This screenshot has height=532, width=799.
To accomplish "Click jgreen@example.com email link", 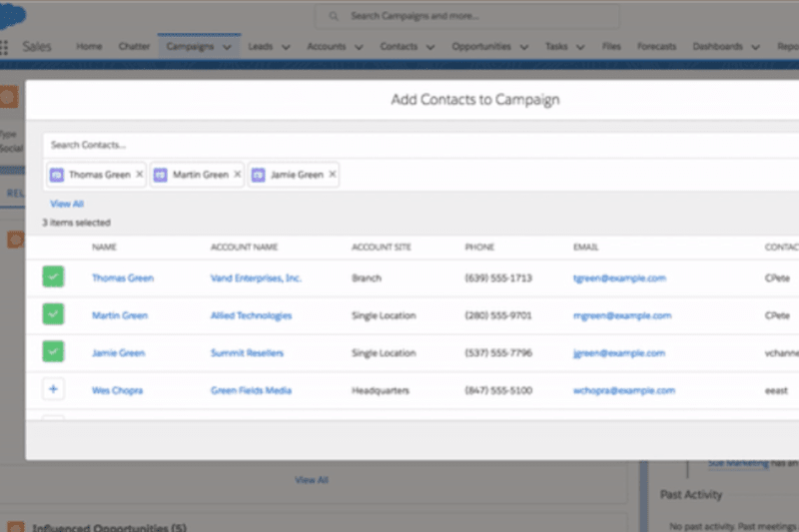I will coord(619,352).
